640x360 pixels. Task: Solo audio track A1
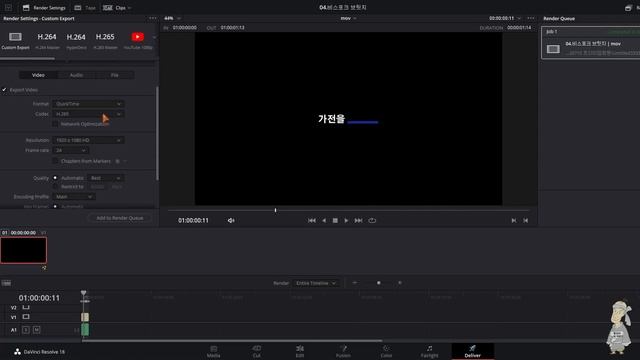(26, 329)
